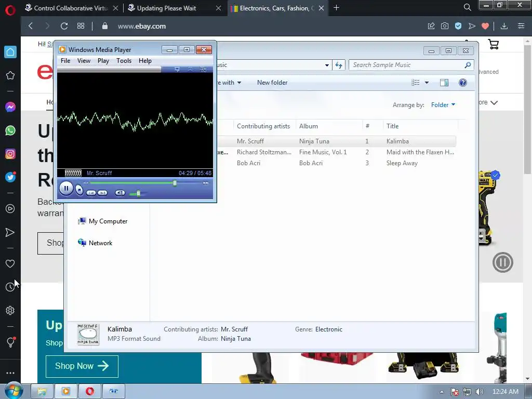Click the Media Player volume slider
This screenshot has width=532, height=399.
point(138,193)
